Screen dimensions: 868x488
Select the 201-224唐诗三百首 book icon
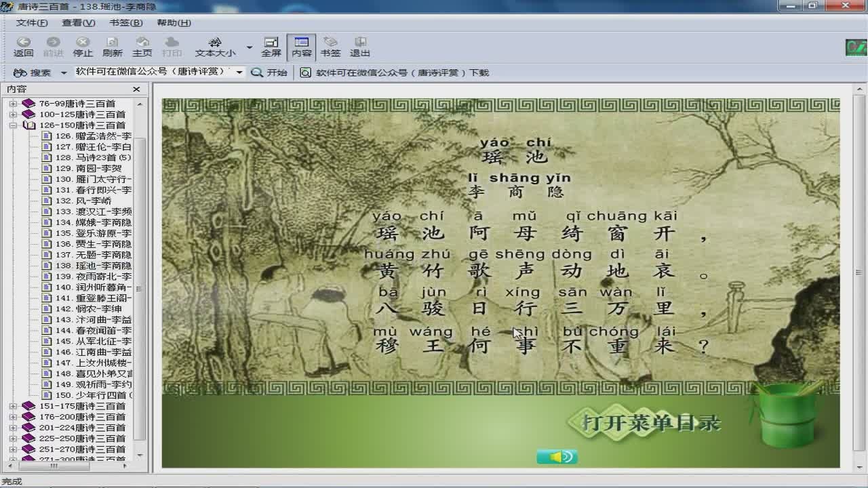coord(28,428)
